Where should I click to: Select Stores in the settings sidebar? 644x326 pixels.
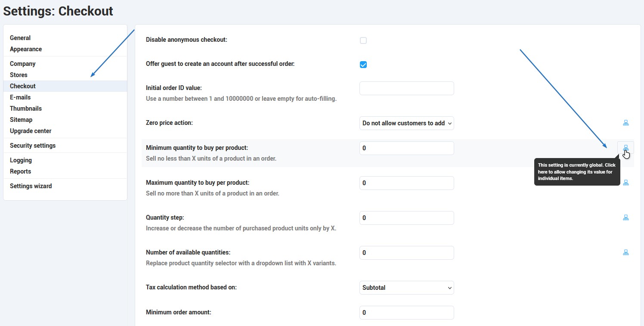click(19, 75)
